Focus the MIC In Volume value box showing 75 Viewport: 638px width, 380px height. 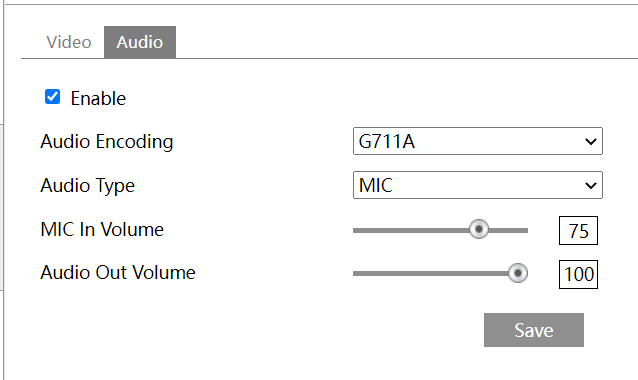tap(578, 231)
